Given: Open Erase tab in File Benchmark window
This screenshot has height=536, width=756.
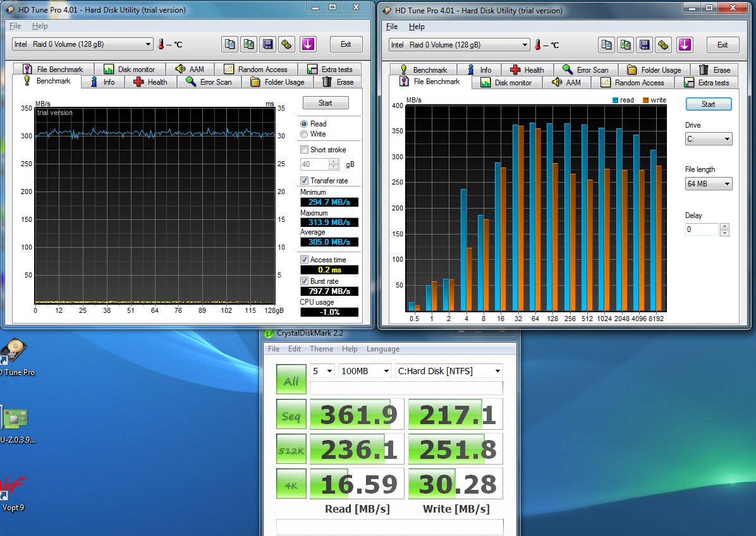Looking at the screenshot, I should pyautogui.click(x=714, y=70).
